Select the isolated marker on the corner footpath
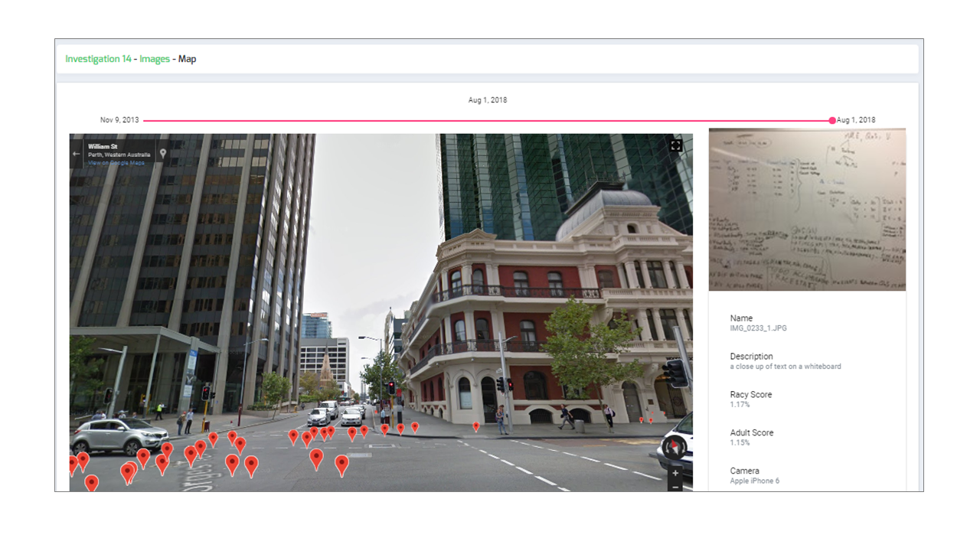Viewport: 980px width, 551px height. pyautogui.click(x=475, y=426)
